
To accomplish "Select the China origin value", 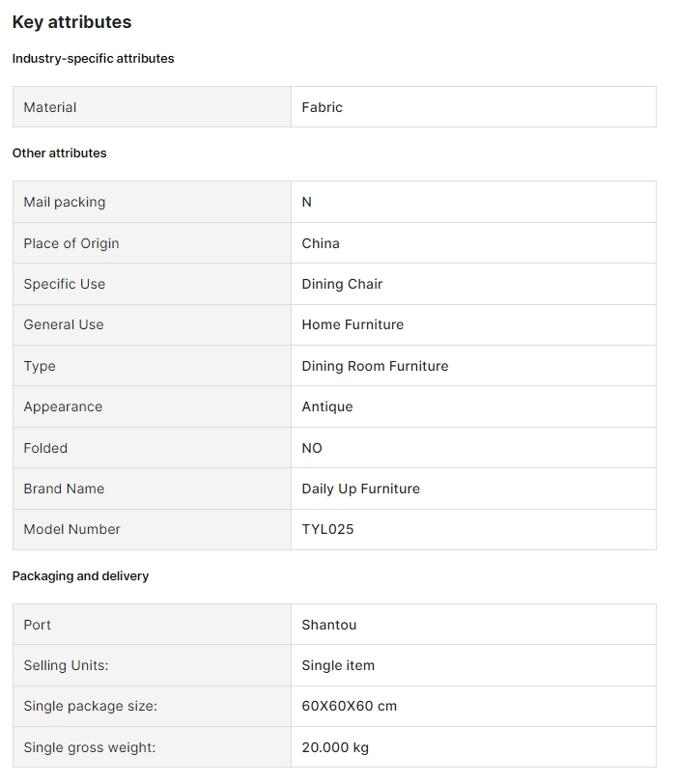I will pos(321,243).
